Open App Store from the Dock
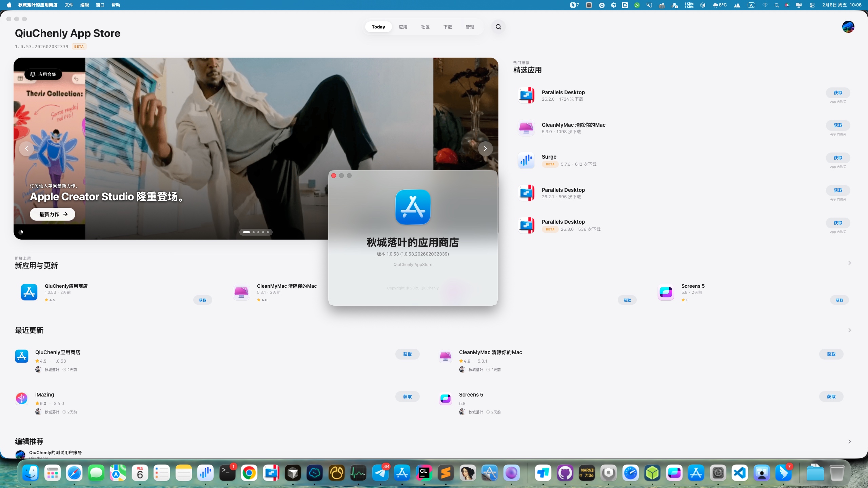The width and height of the screenshot is (868, 488). [401, 473]
